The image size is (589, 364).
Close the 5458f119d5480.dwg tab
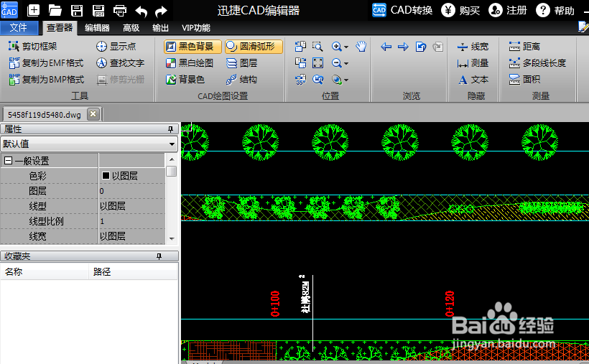(x=93, y=113)
